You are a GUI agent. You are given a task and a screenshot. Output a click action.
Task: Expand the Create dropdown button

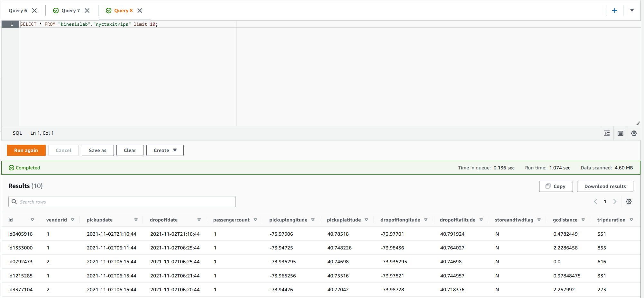(165, 150)
